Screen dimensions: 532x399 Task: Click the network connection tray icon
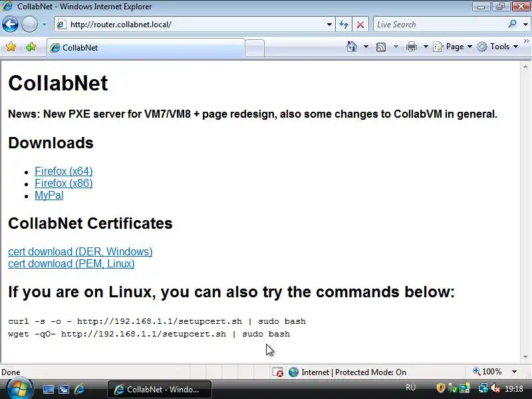click(483, 388)
